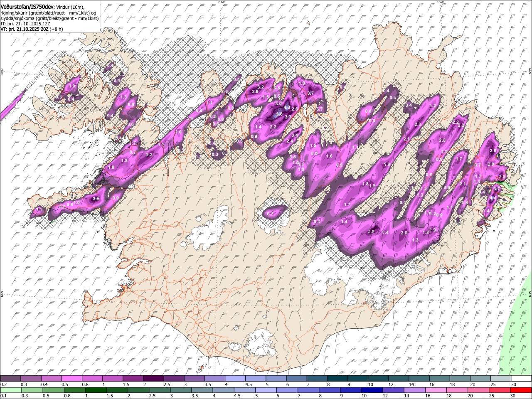Select top legend swatch between 8 and 9

click(x=338, y=378)
